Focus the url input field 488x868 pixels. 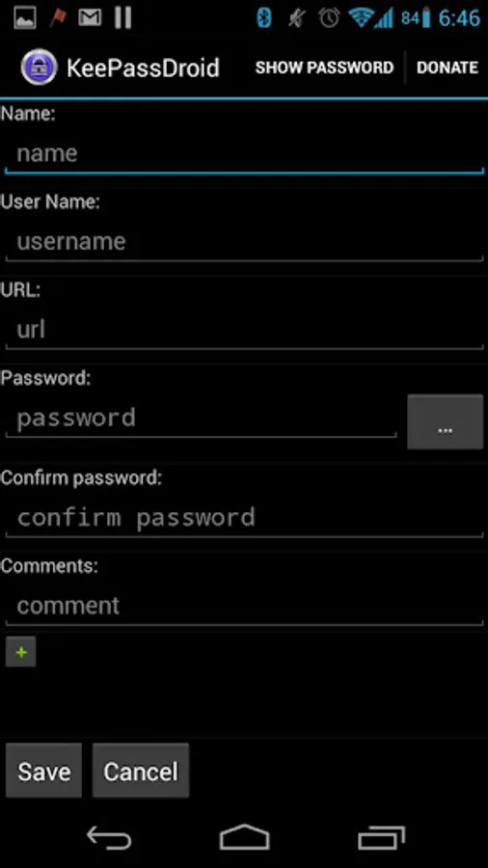[x=245, y=330]
